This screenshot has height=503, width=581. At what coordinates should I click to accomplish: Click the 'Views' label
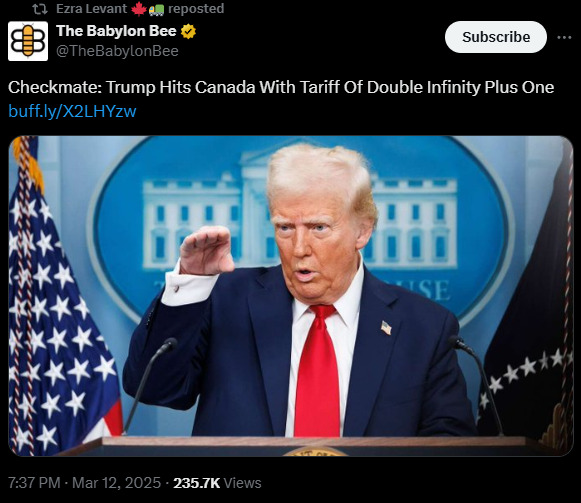point(243,483)
